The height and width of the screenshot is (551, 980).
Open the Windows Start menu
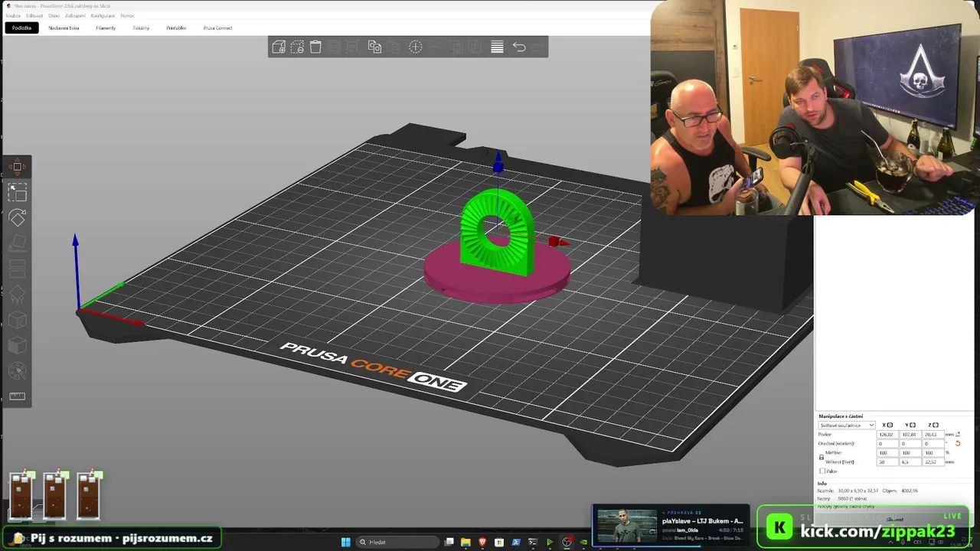(x=345, y=542)
